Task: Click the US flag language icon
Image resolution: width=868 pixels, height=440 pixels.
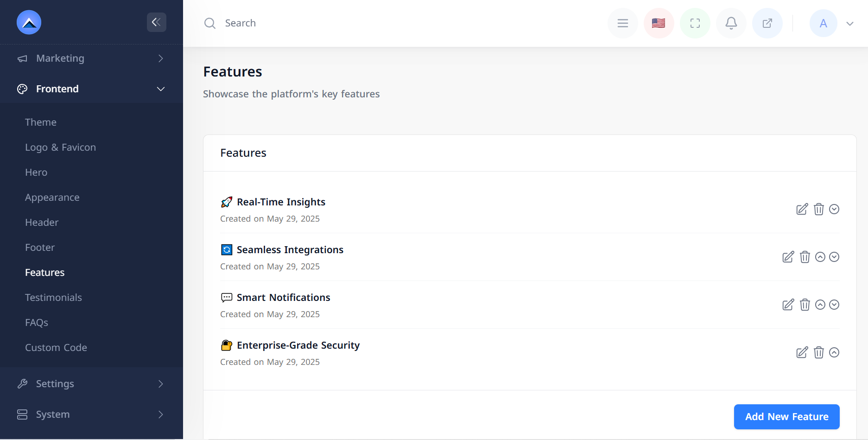Action: pyautogui.click(x=659, y=23)
